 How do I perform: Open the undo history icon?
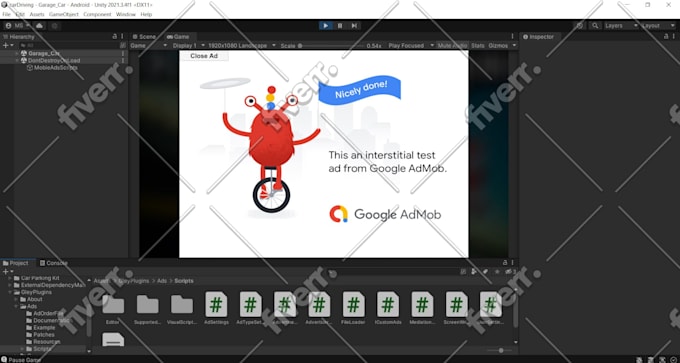(x=580, y=26)
